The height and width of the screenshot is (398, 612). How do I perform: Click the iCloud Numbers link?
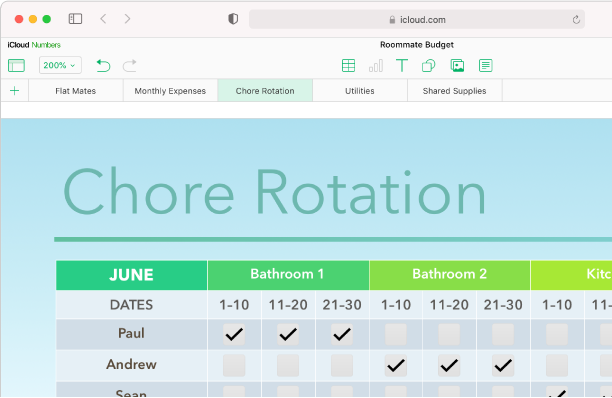pyautogui.click(x=34, y=45)
